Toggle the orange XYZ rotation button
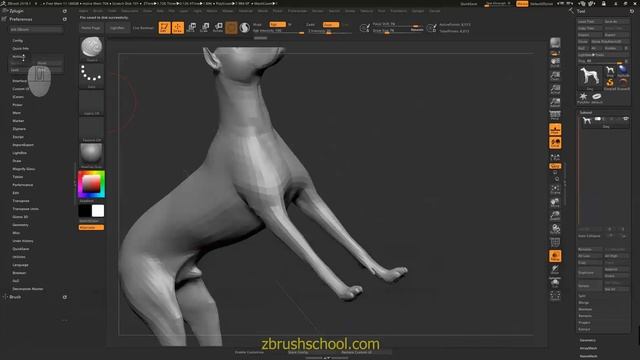The image size is (640, 360). pos(555,166)
